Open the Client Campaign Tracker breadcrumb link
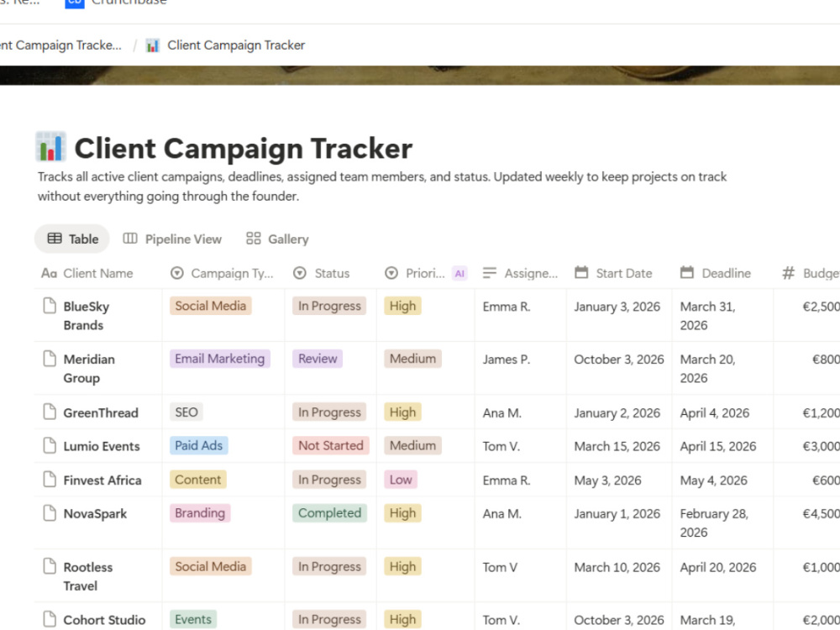This screenshot has width=840, height=630. [x=236, y=45]
